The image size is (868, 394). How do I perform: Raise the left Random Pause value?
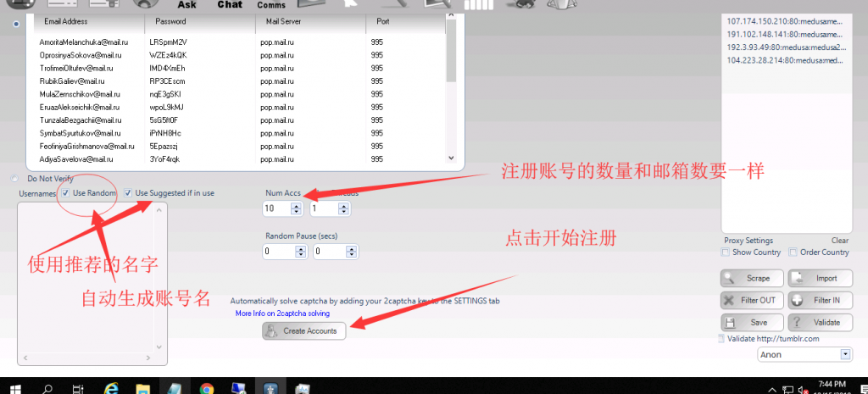301,249
